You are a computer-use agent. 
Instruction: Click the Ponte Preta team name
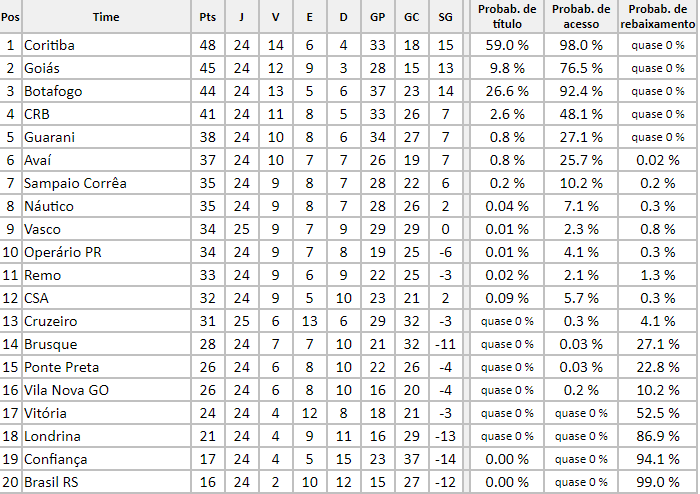61,367
